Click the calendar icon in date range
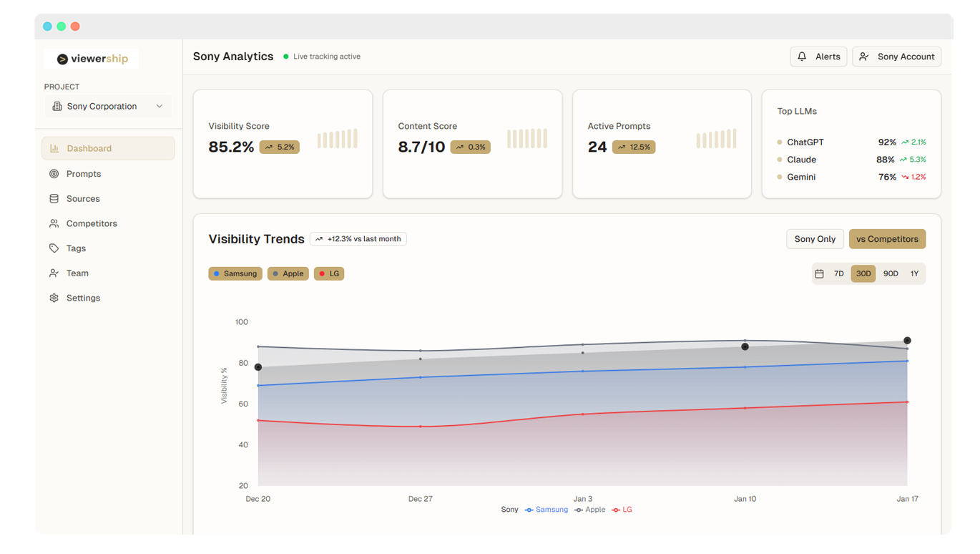The width and height of the screenshot is (980, 554). 820,273
